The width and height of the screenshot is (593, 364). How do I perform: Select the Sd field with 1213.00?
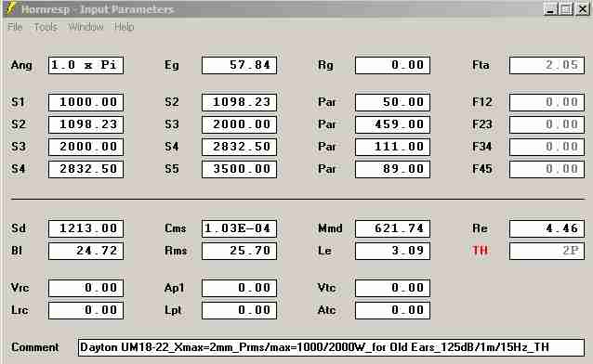click(x=86, y=228)
